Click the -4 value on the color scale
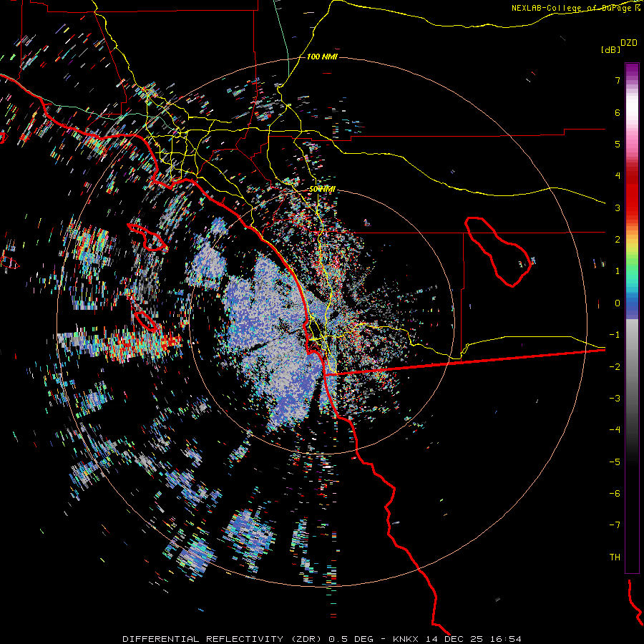The height and width of the screenshot is (644, 644). pos(615,430)
